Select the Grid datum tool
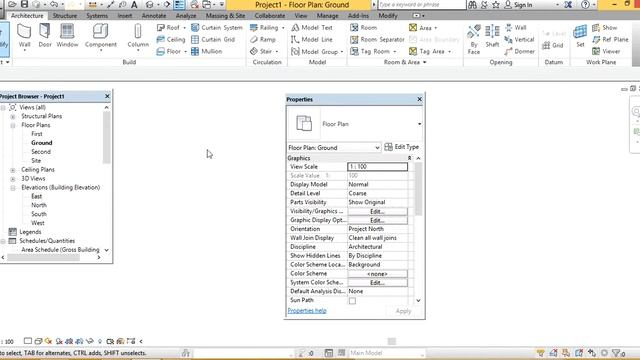Image resolution: width=640 pixels, height=360 pixels. [553, 45]
